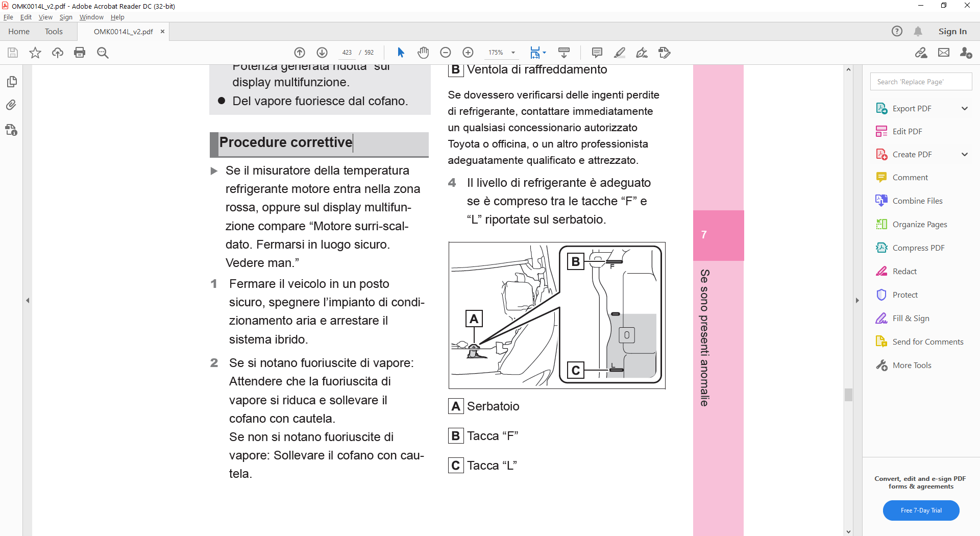Open the Sign document pen icon
The image size is (980, 536).
click(x=642, y=53)
